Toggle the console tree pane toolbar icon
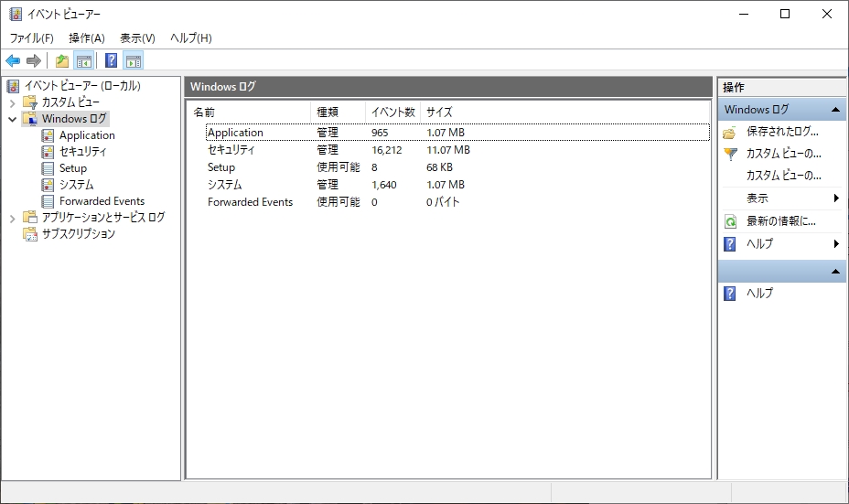The height and width of the screenshot is (504, 849). click(84, 60)
